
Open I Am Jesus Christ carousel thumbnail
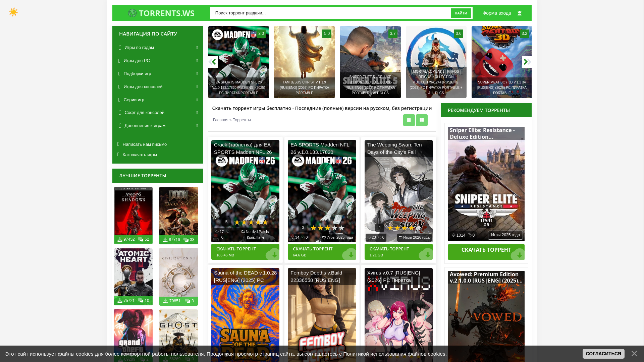[x=304, y=62]
